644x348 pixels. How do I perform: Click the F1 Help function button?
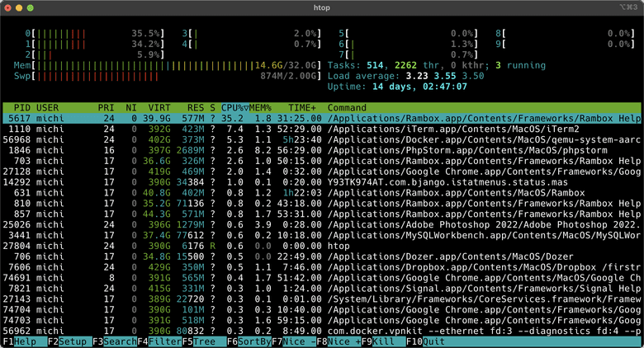tap(25, 341)
